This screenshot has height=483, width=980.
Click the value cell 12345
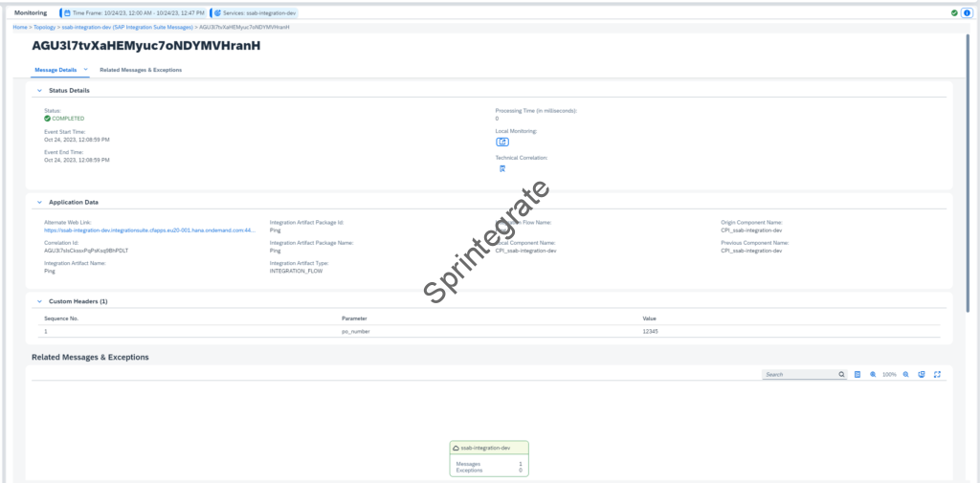click(x=650, y=331)
